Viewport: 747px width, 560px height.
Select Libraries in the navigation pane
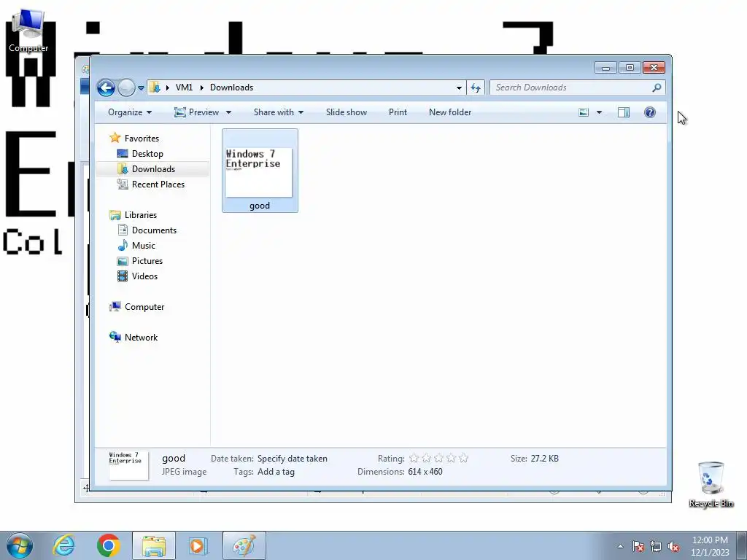pos(141,215)
